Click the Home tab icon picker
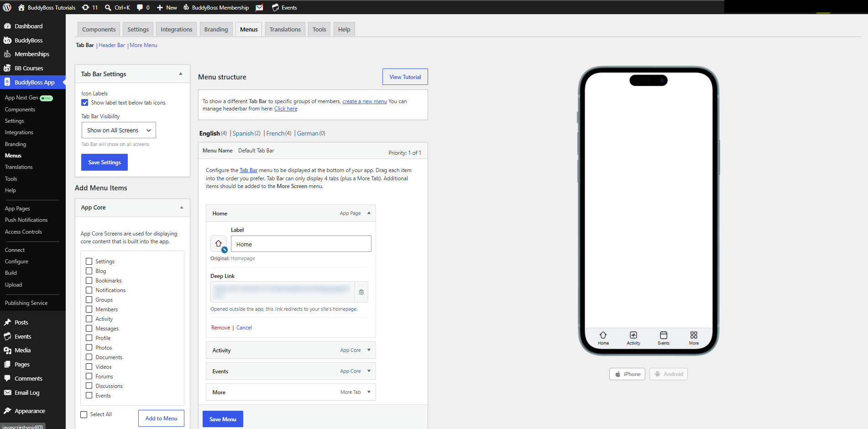Screen dimensions: 868x429 click(219, 244)
